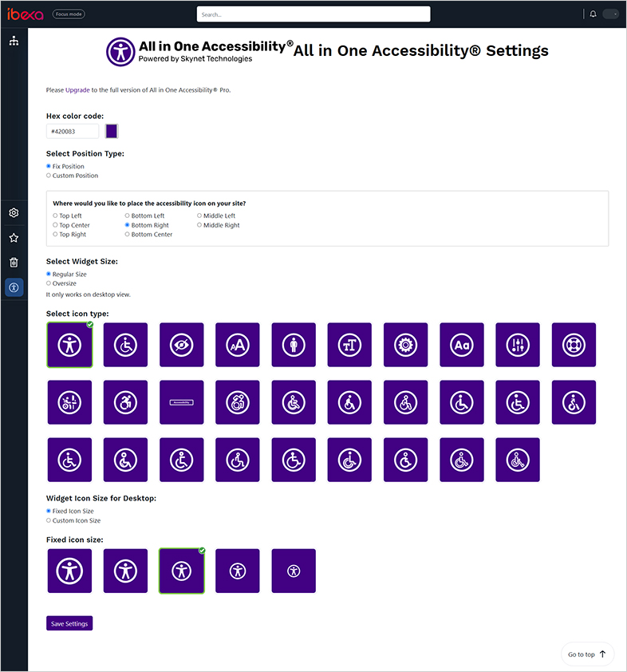The image size is (627, 672).
Task: Select Custom Icon Size for desktop
Action: tap(49, 520)
